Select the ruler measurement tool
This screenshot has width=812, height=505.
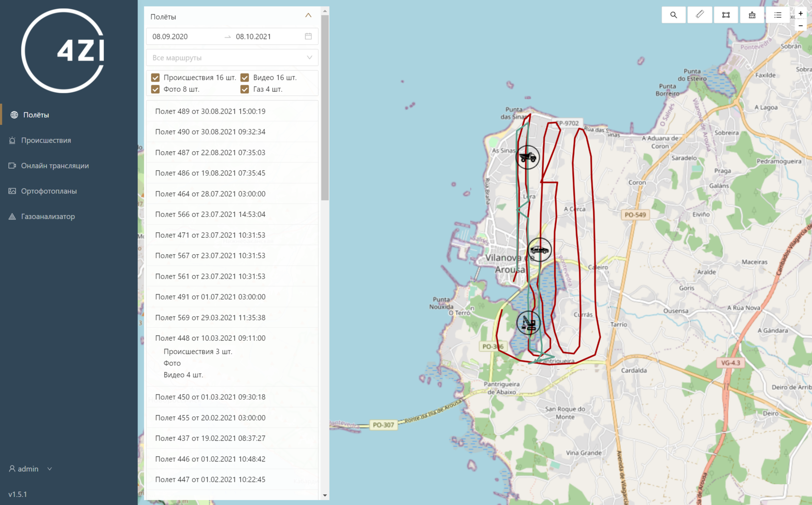(699, 15)
